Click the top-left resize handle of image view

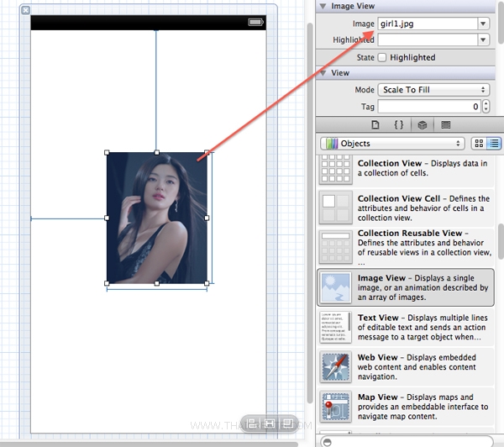(x=107, y=152)
